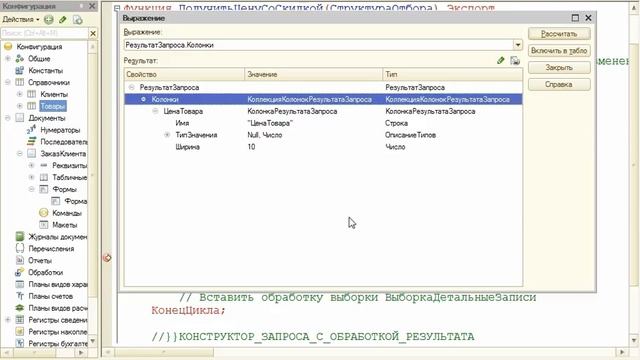Expand the Регистры сведений branch
Viewport: 640px width, 360px height.
(x=8, y=320)
